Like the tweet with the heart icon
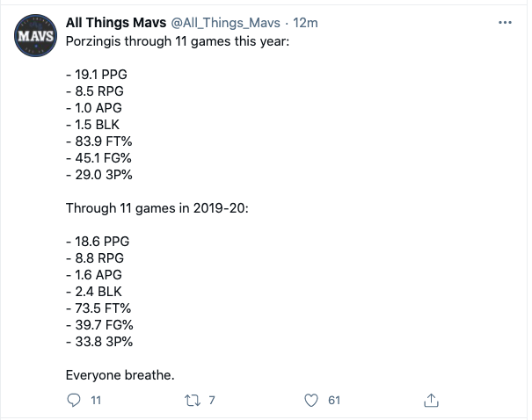The image size is (532, 420). click(310, 400)
